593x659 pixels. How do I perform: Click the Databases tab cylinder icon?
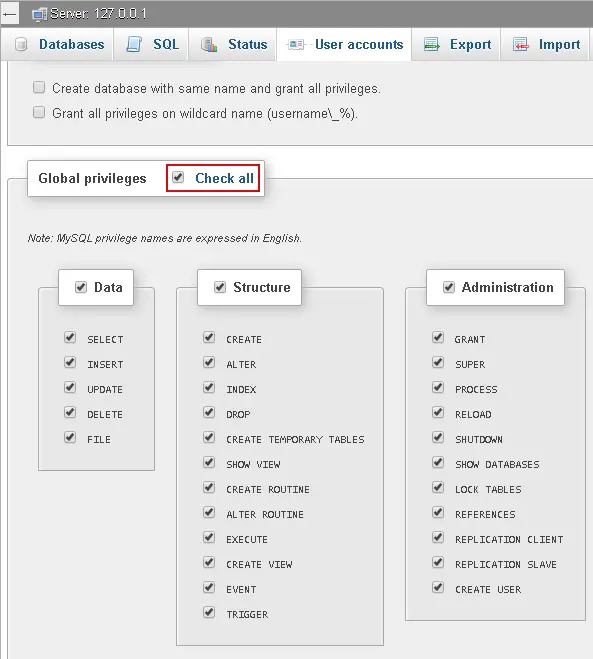tap(21, 45)
